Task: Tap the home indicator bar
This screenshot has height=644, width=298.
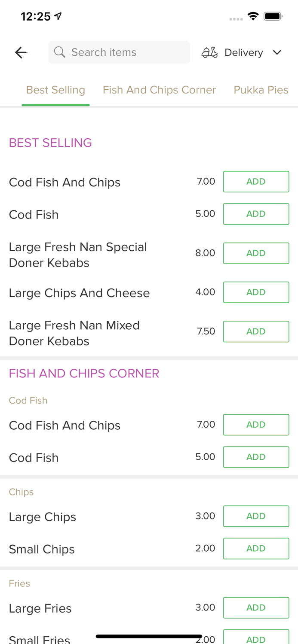Action: pos(149,636)
